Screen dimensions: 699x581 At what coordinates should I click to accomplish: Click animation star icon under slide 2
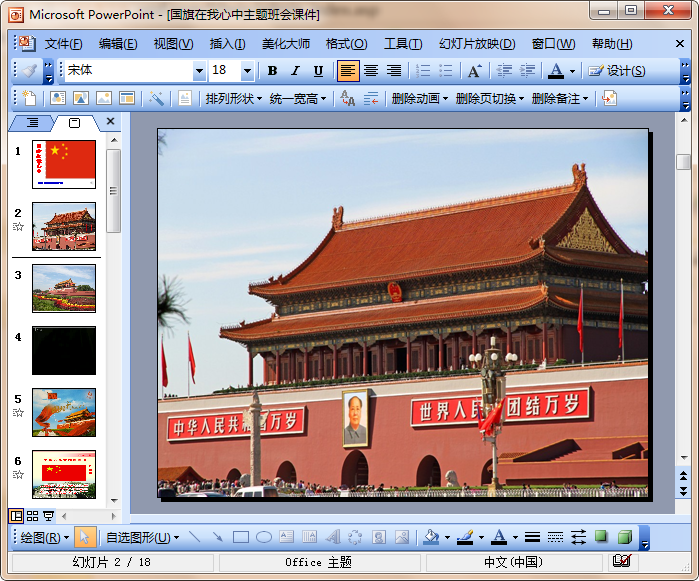pyautogui.click(x=18, y=227)
